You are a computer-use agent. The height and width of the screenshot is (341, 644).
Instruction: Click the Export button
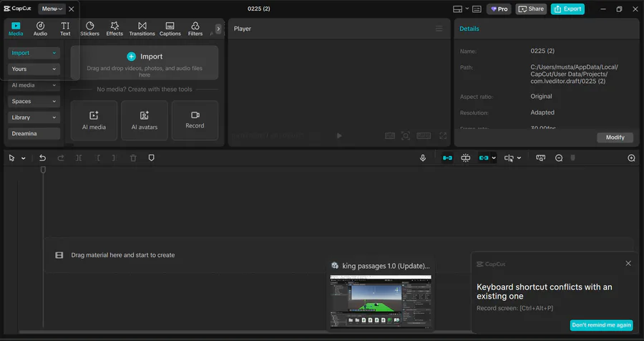pyautogui.click(x=567, y=9)
